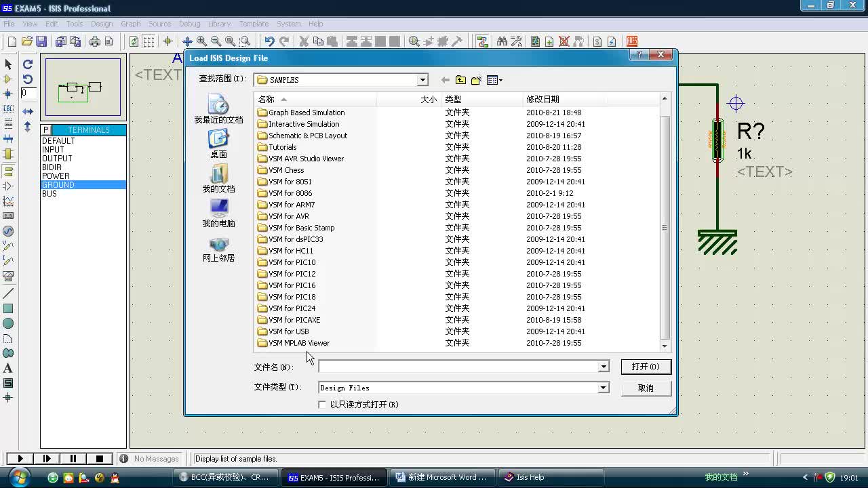Click the Up One Level folder icon

[x=461, y=80]
